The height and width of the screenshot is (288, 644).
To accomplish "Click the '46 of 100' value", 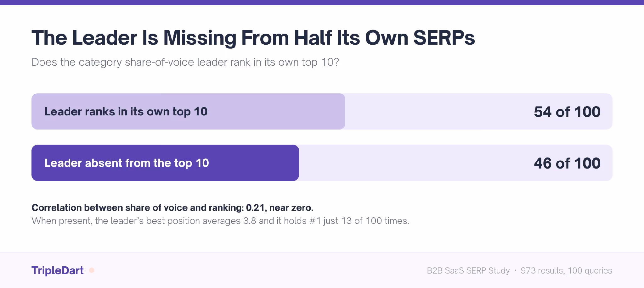I will 567,163.
